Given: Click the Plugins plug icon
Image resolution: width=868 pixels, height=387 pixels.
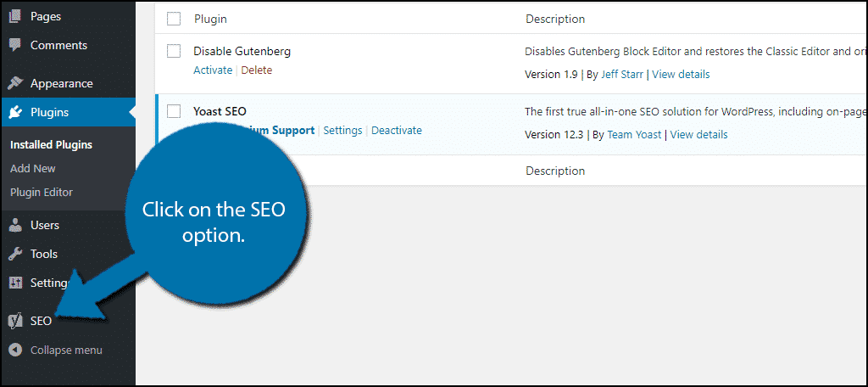Looking at the screenshot, I should click(x=15, y=113).
